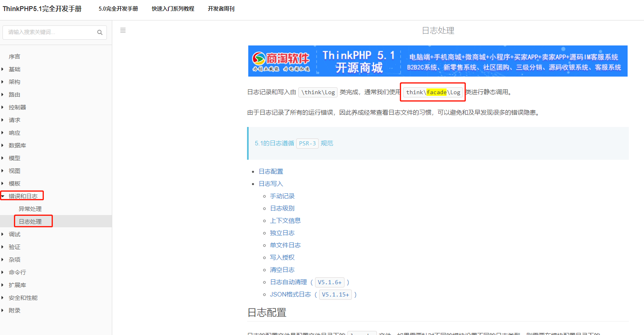644x335 pixels.
Task: Select the 杂项 chapter label
Action: pos(14,260)
